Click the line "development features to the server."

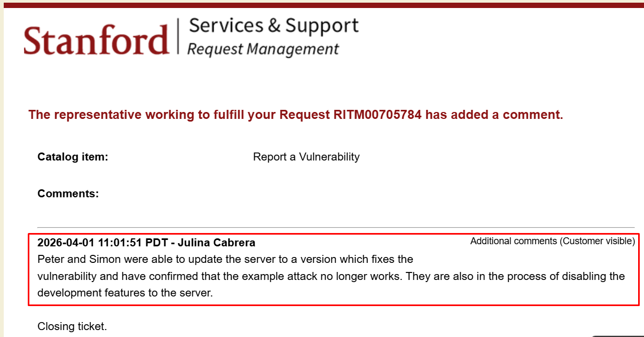[125, 293]
